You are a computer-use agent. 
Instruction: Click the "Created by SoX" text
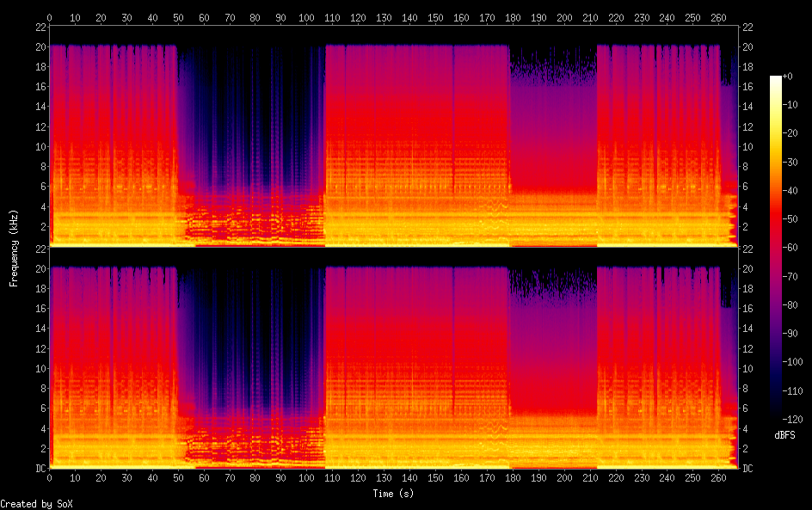(36, 504)
